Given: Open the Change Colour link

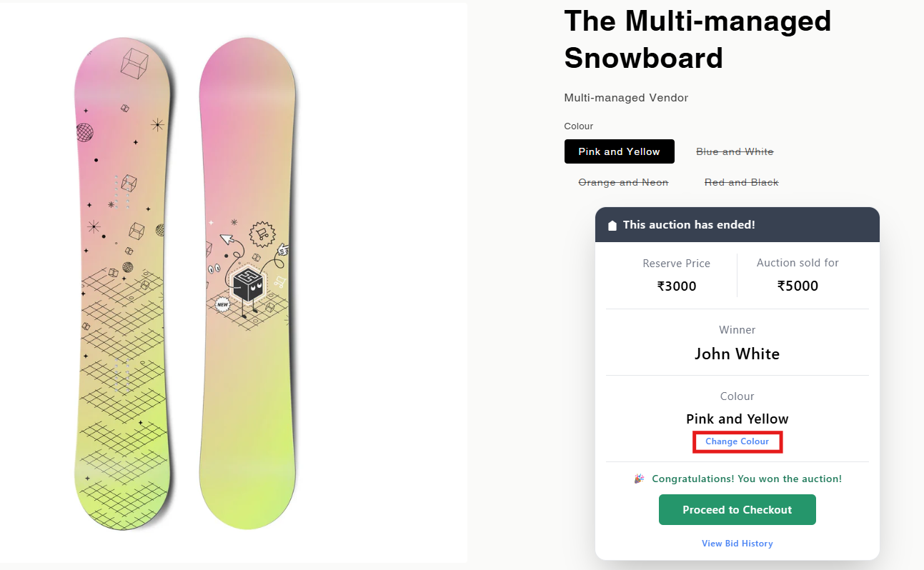Looking at the screenshot, I should coord(737,441).
